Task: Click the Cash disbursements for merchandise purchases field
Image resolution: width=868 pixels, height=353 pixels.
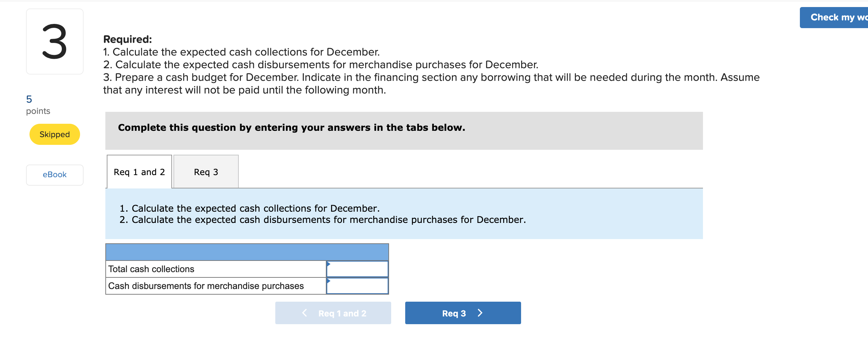Action: [357, 285]
